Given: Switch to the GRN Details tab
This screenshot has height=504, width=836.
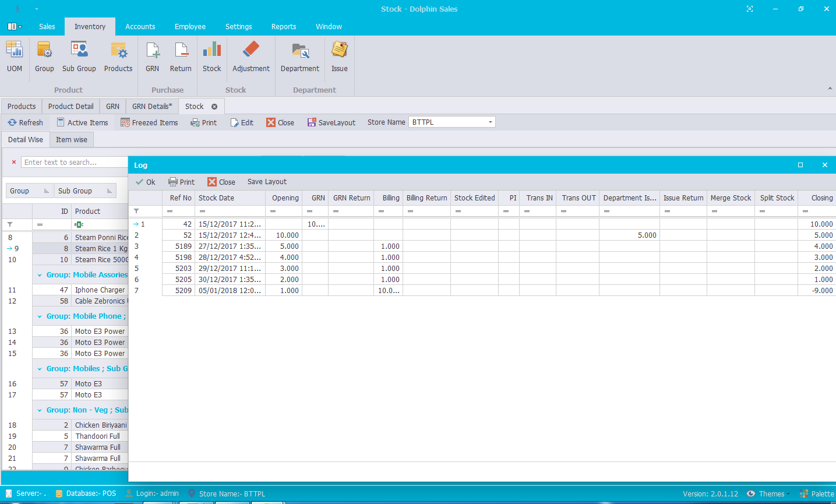Looking at the screenshot, I should (x=152, y=107).
